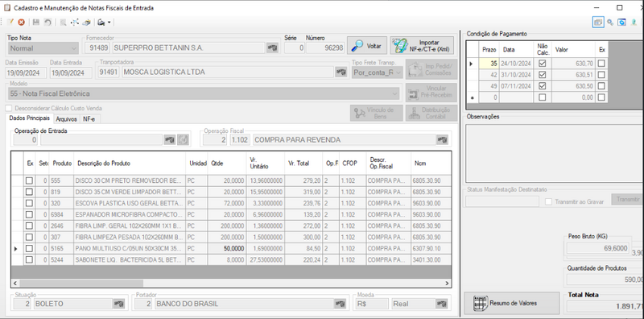Open the Operação de Entrada lookup icon
644x319 pixels.
170,140
